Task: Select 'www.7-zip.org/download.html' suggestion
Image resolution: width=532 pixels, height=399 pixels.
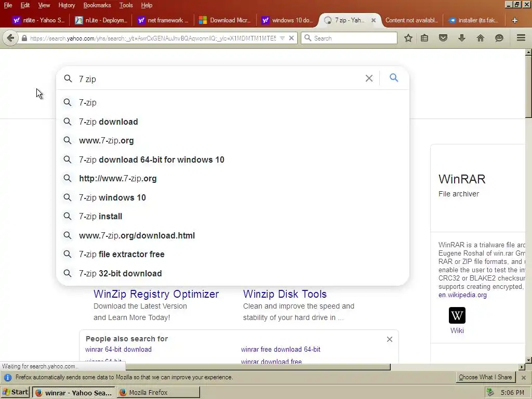Action: (x=233, y=235)
